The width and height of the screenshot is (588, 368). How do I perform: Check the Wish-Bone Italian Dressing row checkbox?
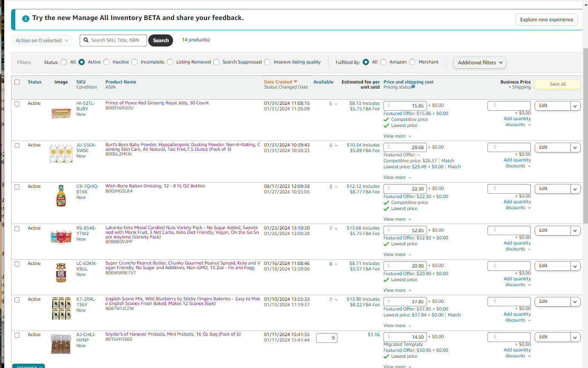click(x=17, y=187)
